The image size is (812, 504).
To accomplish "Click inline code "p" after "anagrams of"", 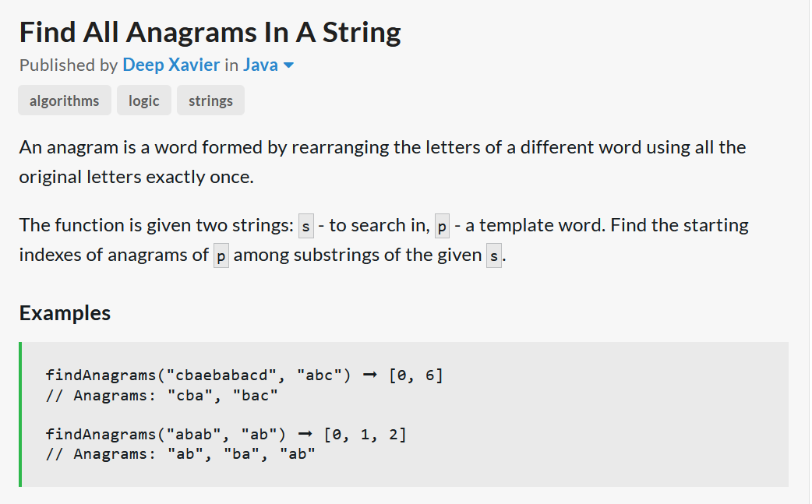I will click(221, 256).
